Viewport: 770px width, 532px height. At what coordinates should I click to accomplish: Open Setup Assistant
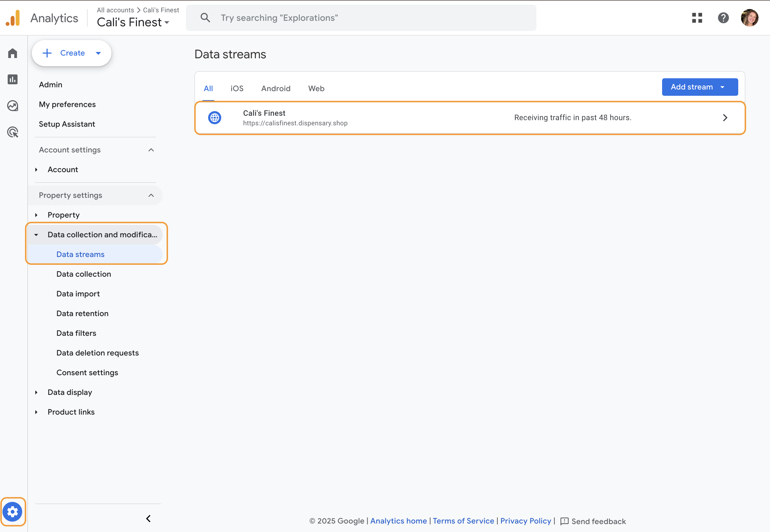click(67, 124)
